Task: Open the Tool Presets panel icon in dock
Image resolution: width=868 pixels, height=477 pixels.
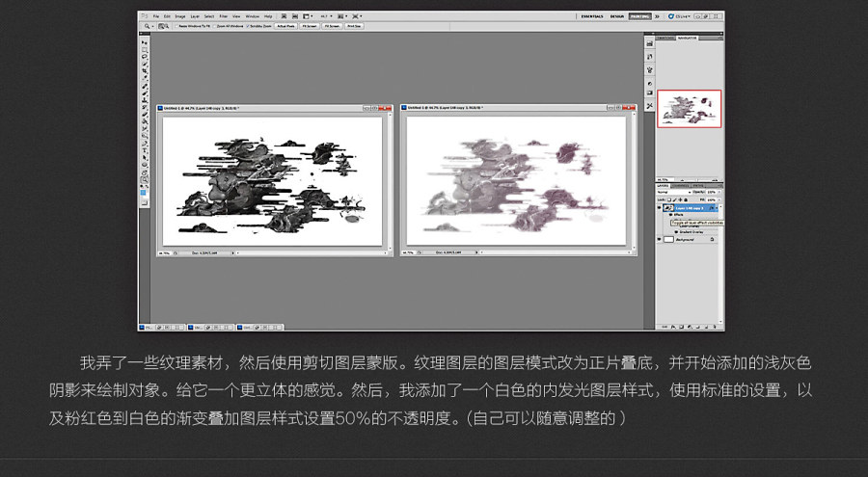Action: coord(650,106)
